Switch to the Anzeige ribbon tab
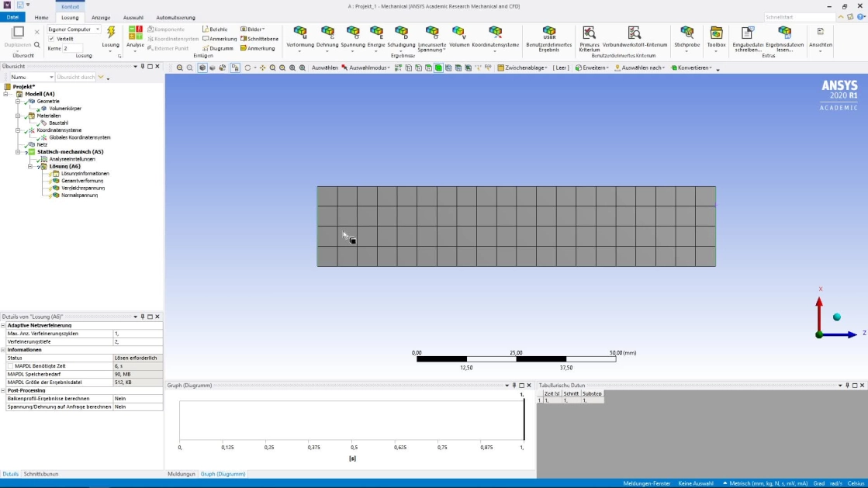This screenshot has height=488, width=868. tap(101, 17)
